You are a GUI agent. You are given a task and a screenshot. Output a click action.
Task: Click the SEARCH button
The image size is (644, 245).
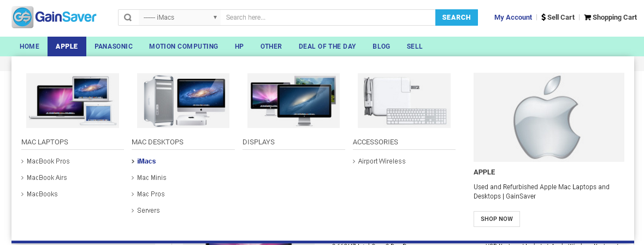[456, 17]
